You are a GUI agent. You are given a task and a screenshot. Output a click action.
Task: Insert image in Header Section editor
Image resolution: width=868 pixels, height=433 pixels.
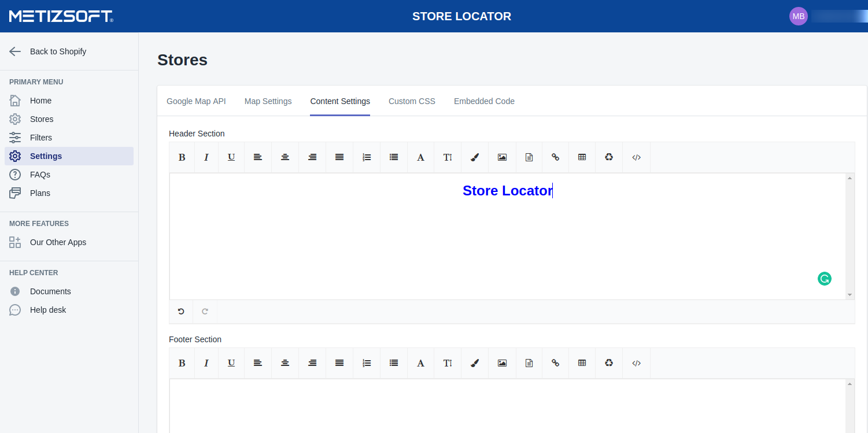[x=502, y=157]
